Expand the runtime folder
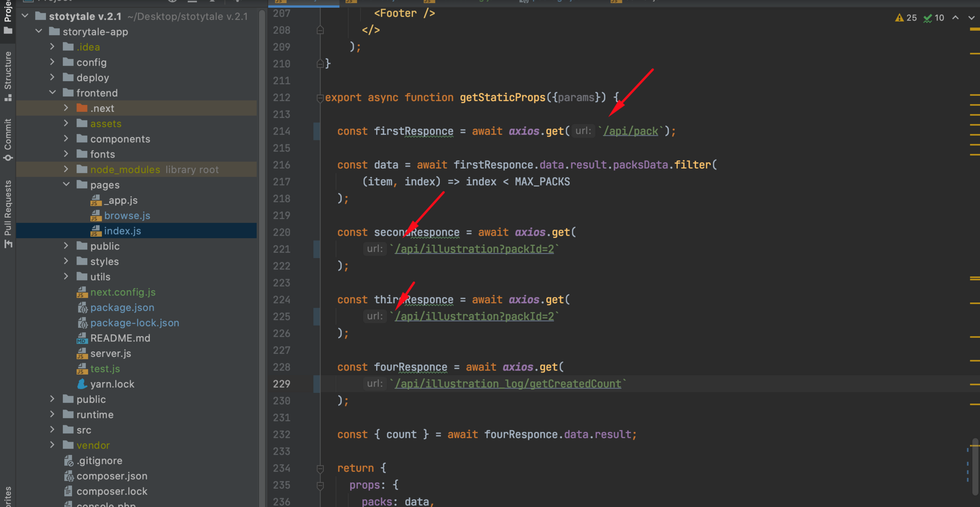 53,414
